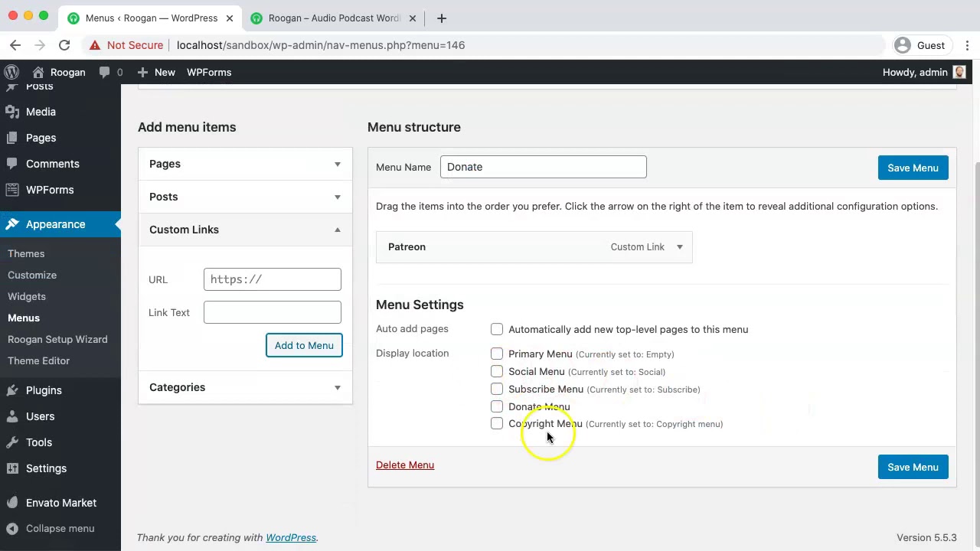Check the Social Menu location

(x=497, y=371)
